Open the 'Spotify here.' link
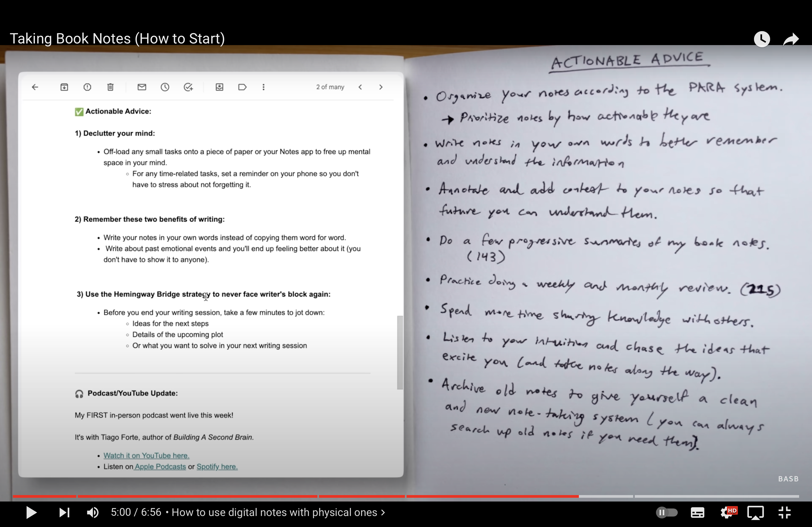Screen dimensions: 812x527 click(x=217, y=466)
